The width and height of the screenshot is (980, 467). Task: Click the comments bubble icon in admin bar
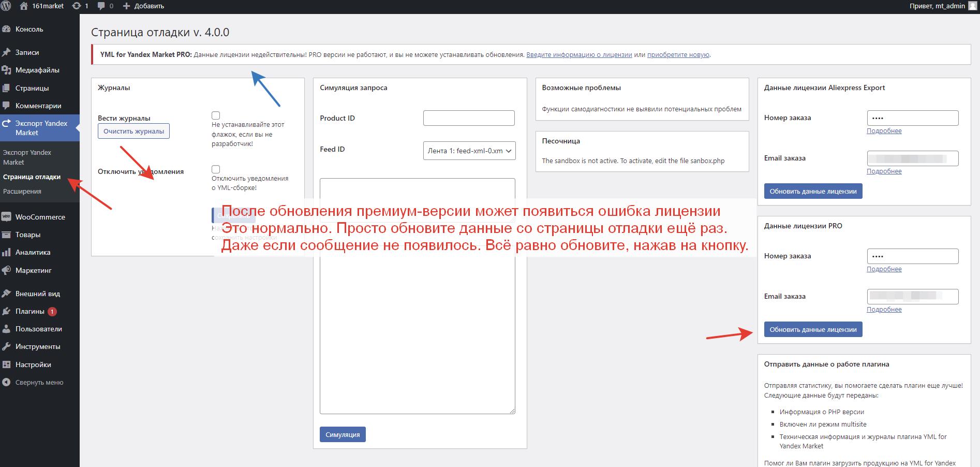[101, 6]
